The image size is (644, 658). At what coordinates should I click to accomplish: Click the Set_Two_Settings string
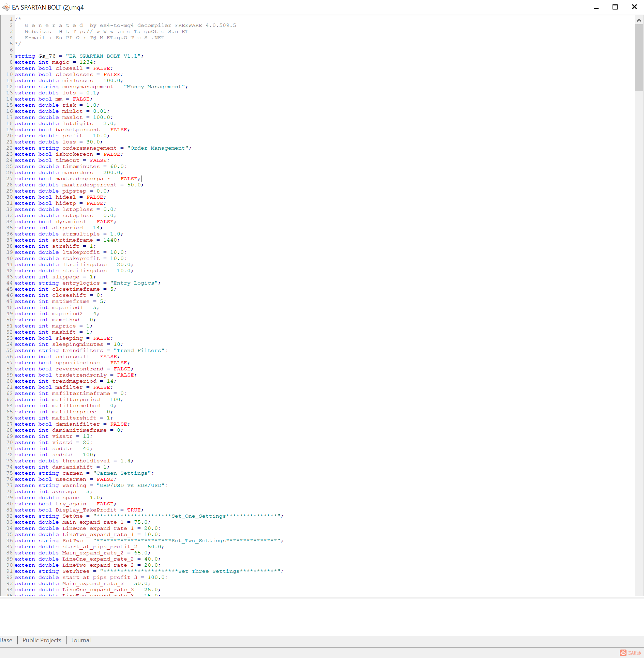[187, 541]
